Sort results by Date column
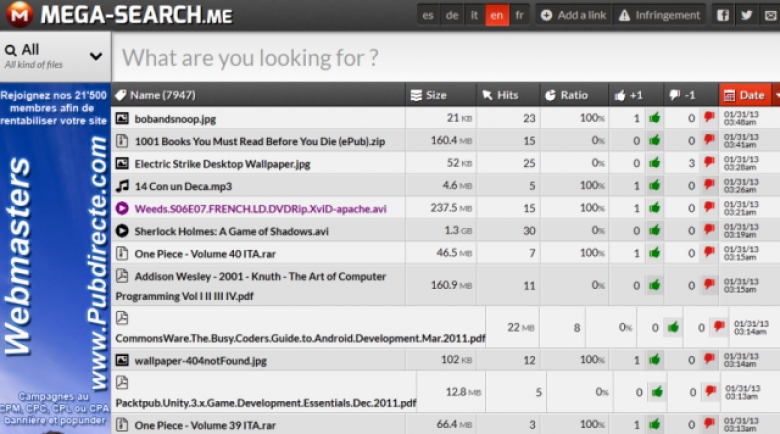This screenshot has width=780, height=434. [x=745, y=95]
